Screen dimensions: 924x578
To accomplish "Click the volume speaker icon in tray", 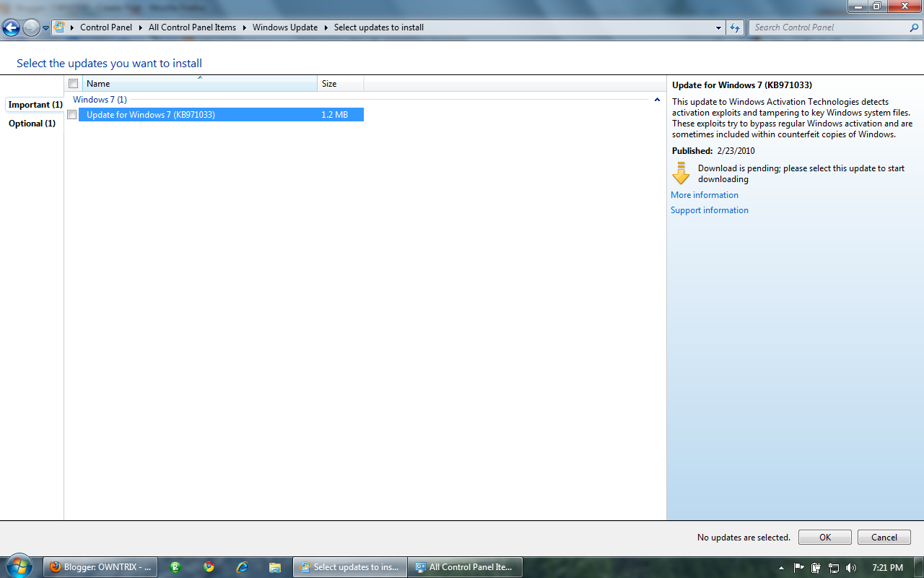I will click(850, 567).
